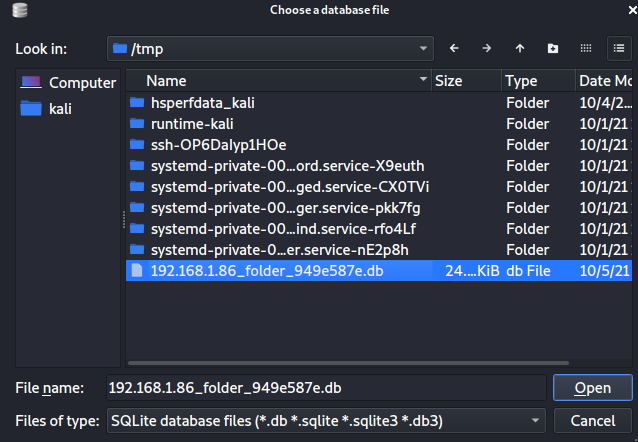
Task: Click the File name input field
Action: pos(326,388)
